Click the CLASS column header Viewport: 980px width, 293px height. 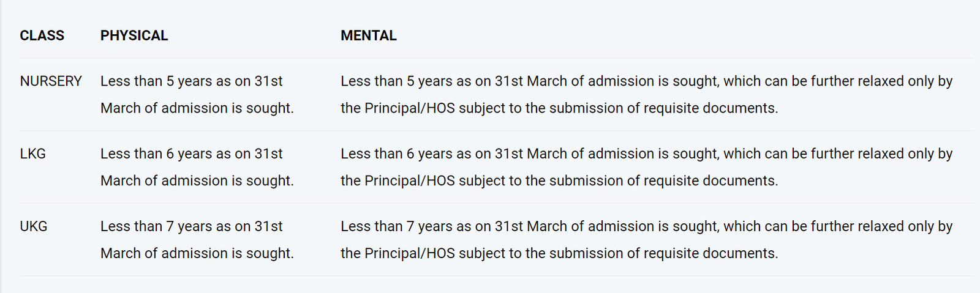tap(42, 35)
